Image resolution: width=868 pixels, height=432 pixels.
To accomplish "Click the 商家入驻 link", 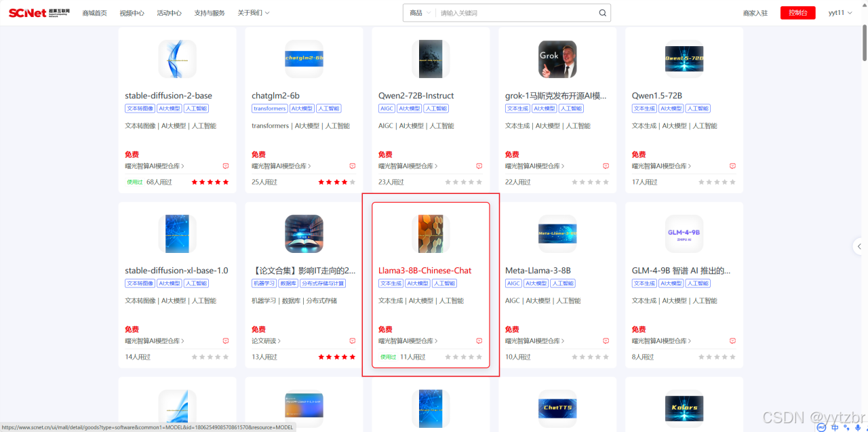I will point(755,13).
